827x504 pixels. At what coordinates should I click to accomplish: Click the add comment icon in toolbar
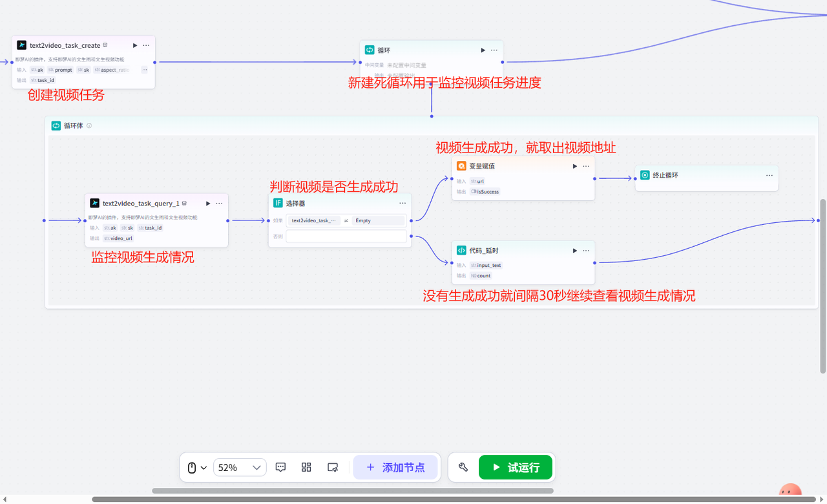pos(280,467)
